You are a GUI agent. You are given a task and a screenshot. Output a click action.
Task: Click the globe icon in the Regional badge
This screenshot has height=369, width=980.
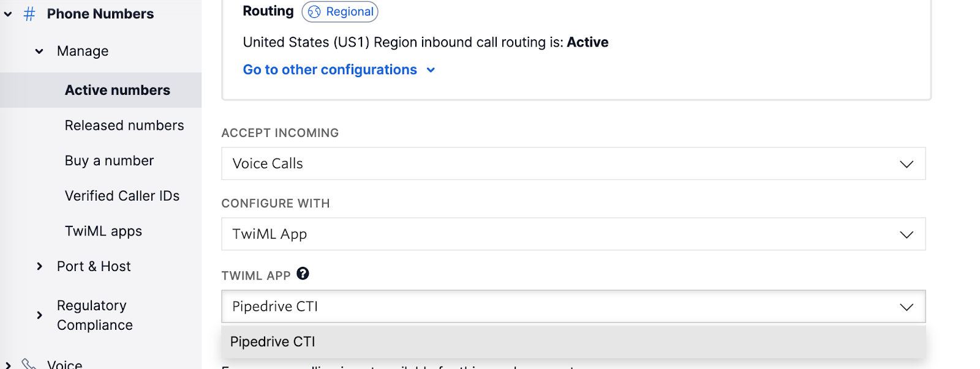click(314, 12)
